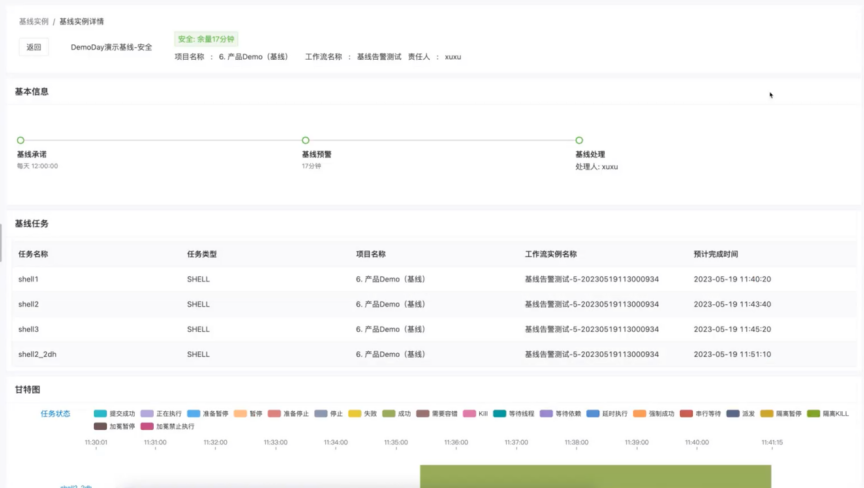Toggle the Kill legend item
864x488 pixels.
475,414
